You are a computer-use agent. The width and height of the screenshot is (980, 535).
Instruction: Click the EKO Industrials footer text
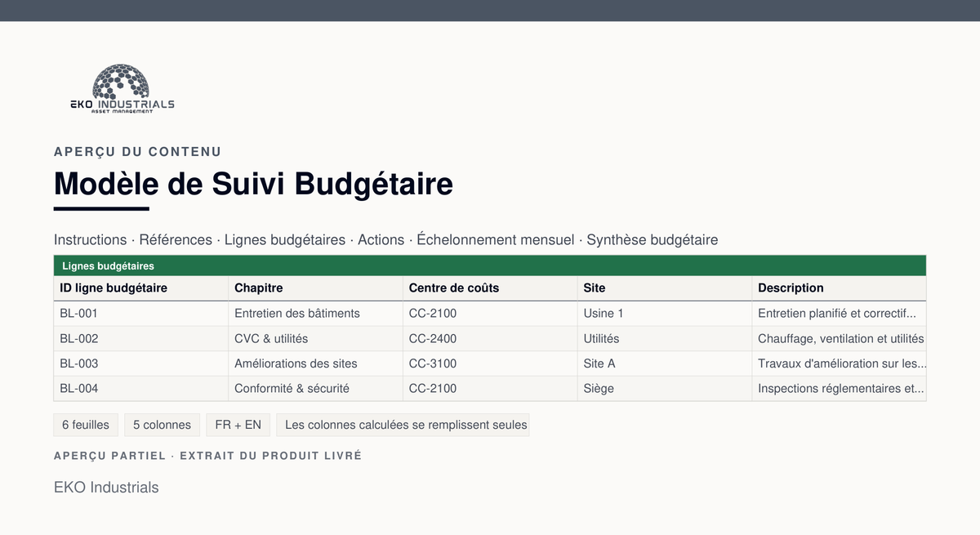click(x=106, y=488)
